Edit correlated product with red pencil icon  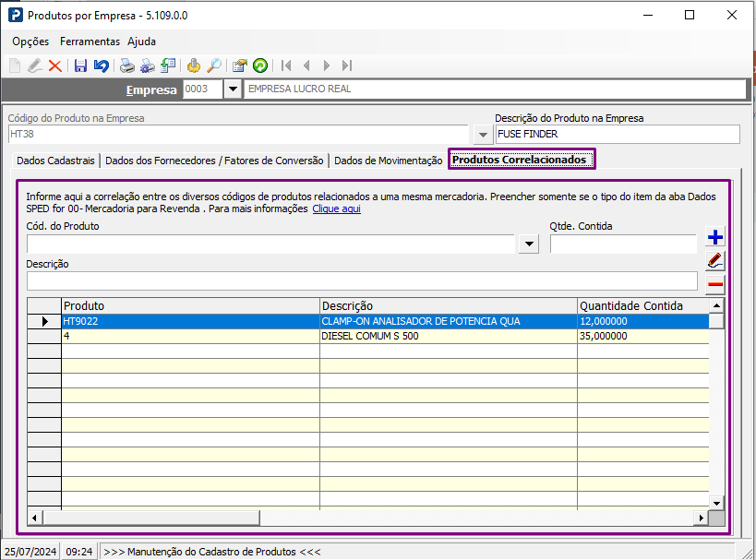715,261
